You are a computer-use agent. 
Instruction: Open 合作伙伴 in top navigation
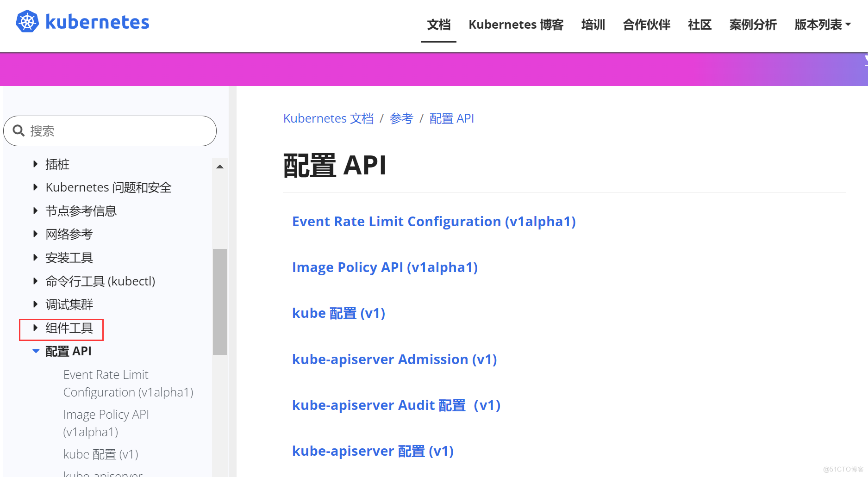[x=646, y=25]
